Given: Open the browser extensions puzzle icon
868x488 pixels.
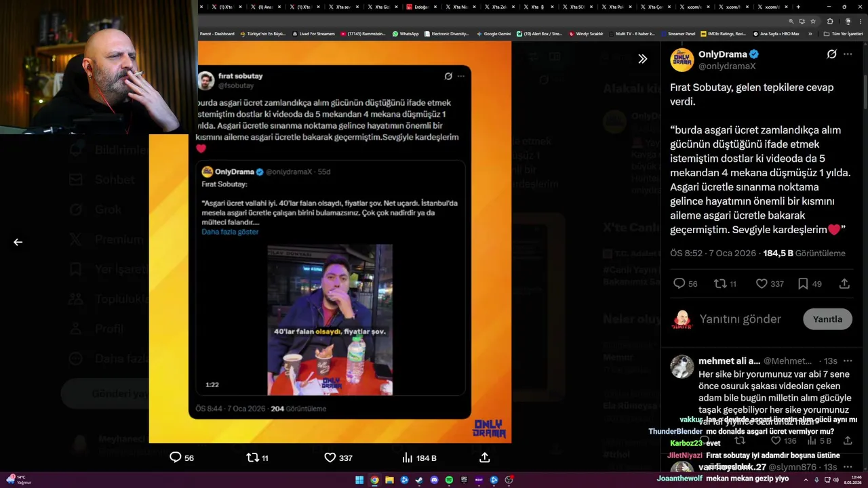Looking at the screenshot, I should click(830, 21).
